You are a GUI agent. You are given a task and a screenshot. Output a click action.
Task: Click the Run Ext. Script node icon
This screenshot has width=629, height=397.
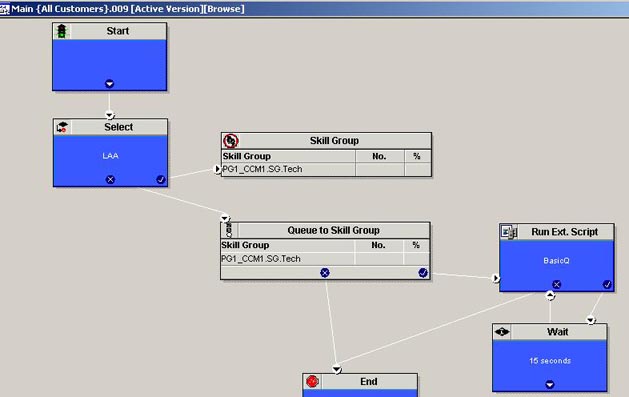pyautogui.click(x=509, y=232)
